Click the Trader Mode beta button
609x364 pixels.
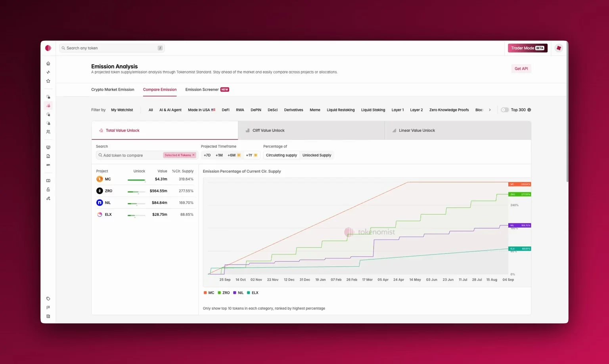coord(528,48)
